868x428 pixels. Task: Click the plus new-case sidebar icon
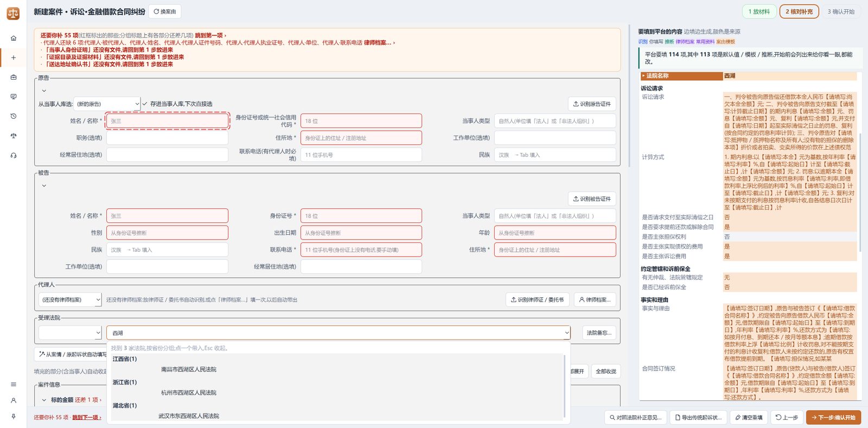coord(14,58)
